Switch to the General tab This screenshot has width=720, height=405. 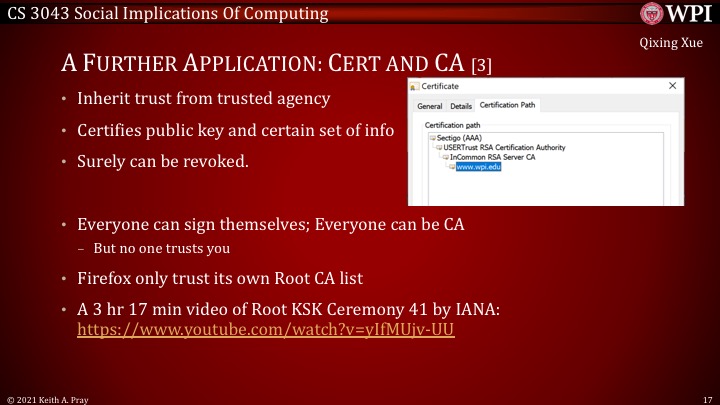pos(429,106)
